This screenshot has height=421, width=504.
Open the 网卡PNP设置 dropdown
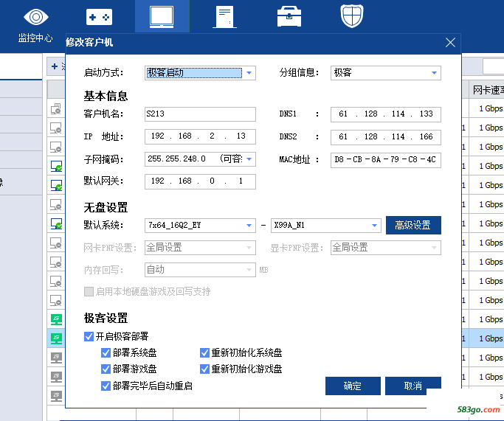tap(200, 248)
